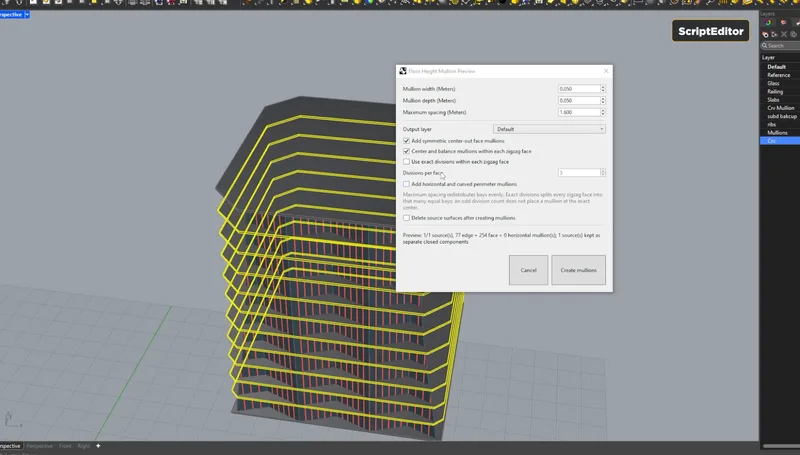Image resolution: width=800 pixels, height=455 pixels.
Task: Click the New Layer icon in Layers panel
Action: coord(765,34)
